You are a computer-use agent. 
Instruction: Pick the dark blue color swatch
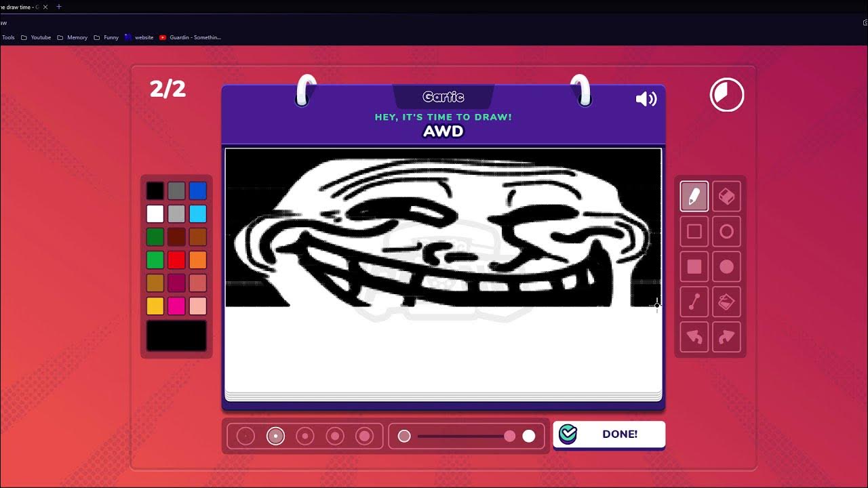coord(198,191)
